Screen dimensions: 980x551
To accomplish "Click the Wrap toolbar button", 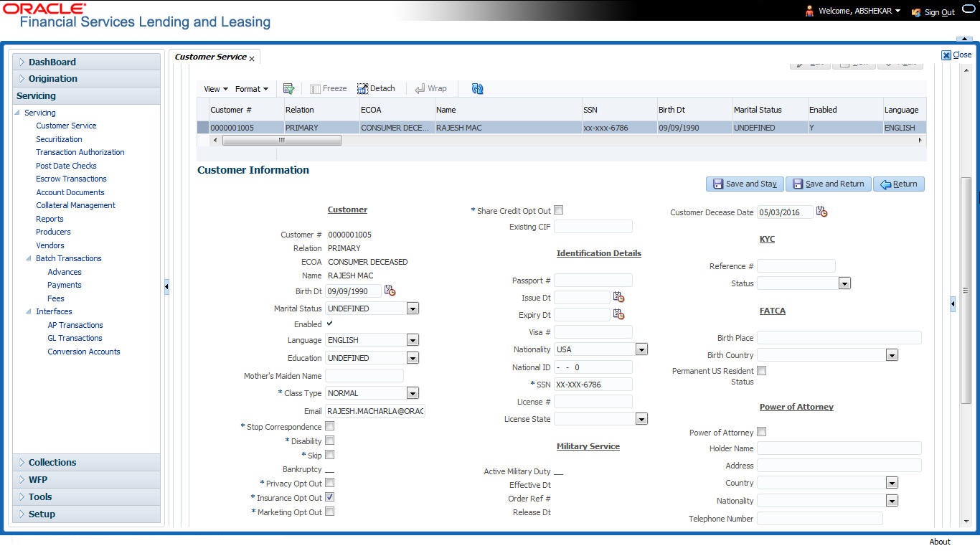I will (x=430, y=88).
